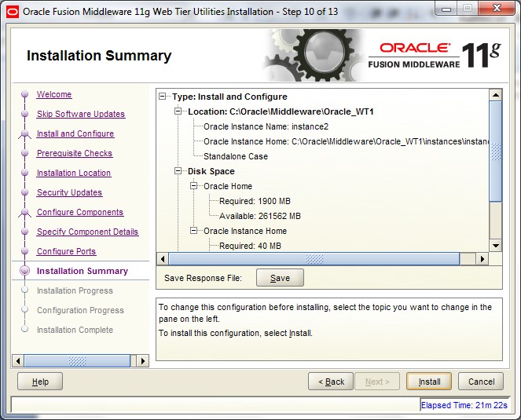Go to Security Updates step
The width and height of the screenshot is (521, 420).
[69, 192]
